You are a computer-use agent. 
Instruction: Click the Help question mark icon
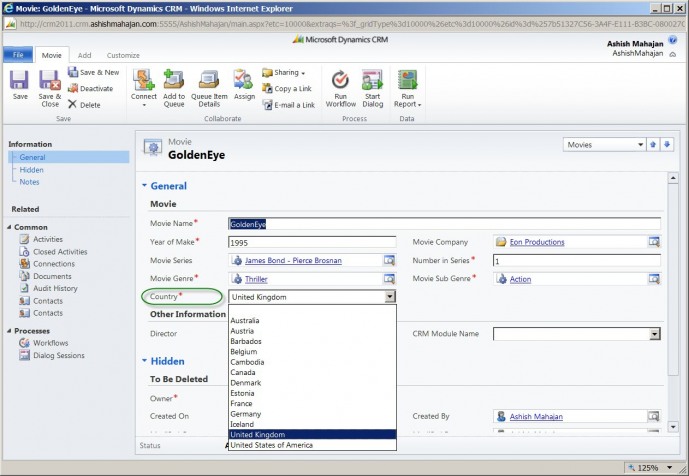(673, 40)
